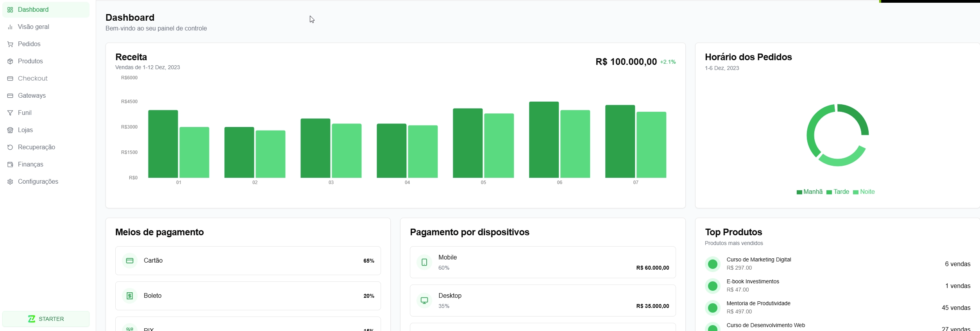Click the Gateways card icon
Viewport: 980px width, 331px height.
(x=10, y=96)
